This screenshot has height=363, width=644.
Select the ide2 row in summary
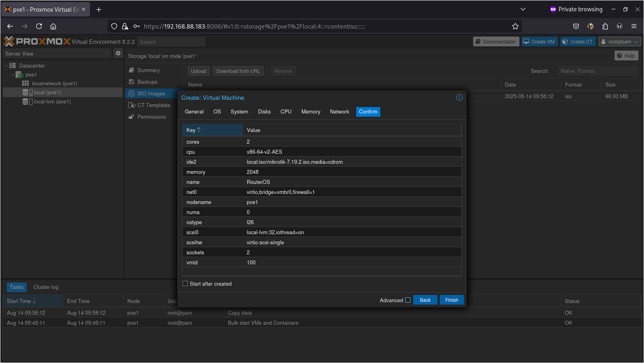click(x=322, y=162)
